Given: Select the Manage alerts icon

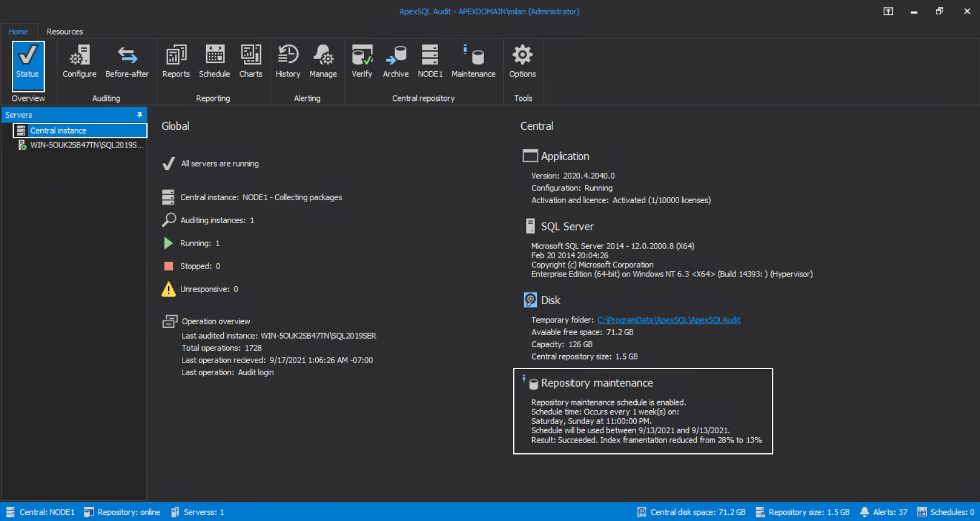Looking at the screenshot, I should click(x=323, y=61).
